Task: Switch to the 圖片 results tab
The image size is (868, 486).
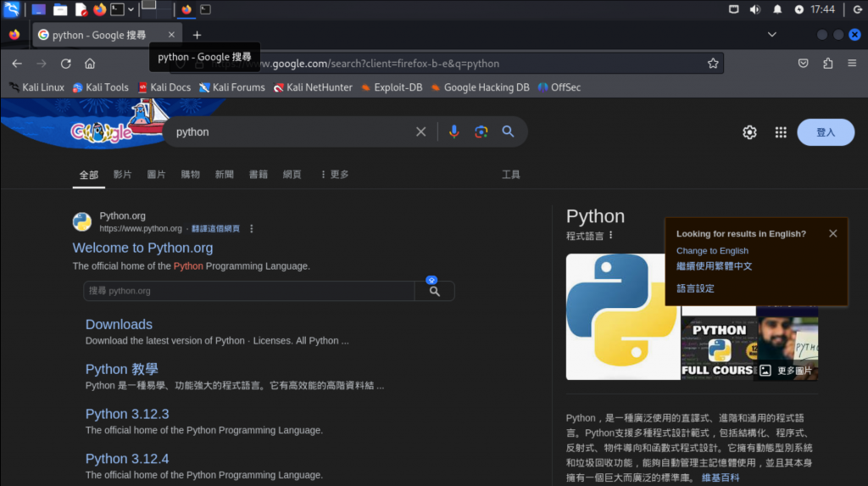Action: 156,175
